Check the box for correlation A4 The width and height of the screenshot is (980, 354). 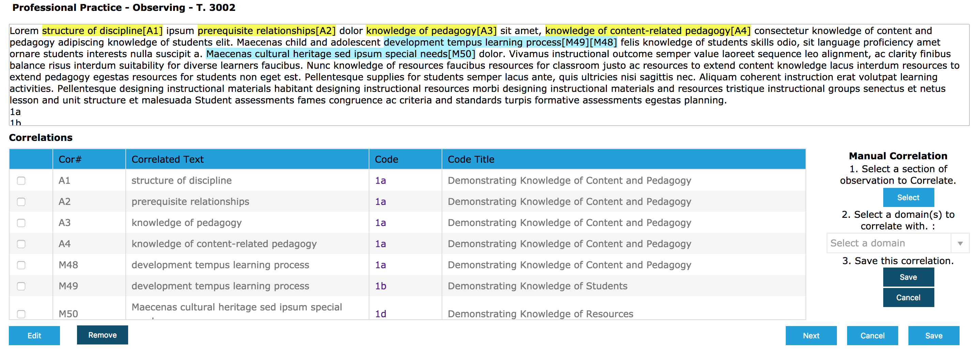point(21,244)
